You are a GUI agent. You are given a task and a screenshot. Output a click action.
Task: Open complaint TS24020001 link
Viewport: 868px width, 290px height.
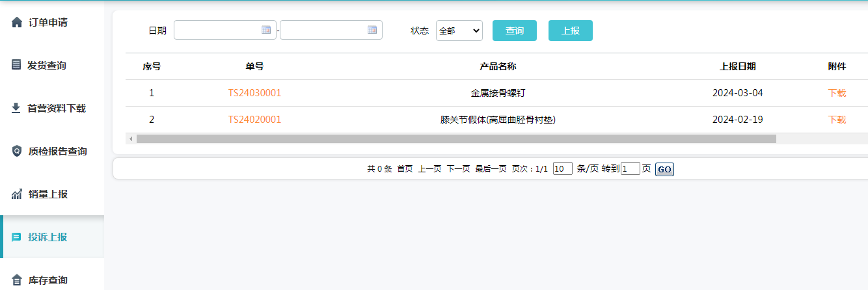coord(254,120)
